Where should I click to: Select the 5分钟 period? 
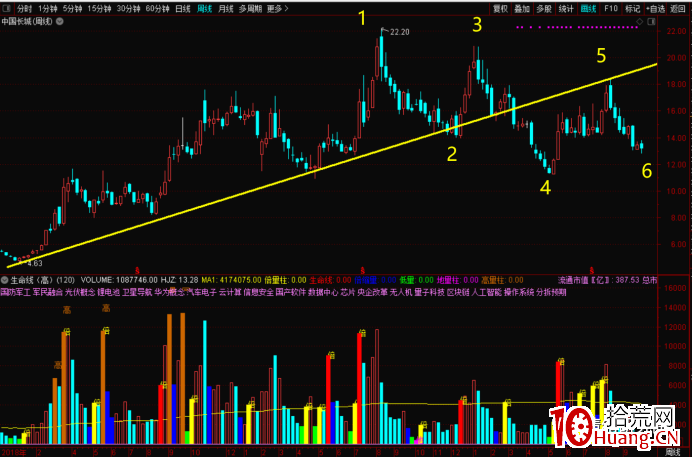pos(72,8)
